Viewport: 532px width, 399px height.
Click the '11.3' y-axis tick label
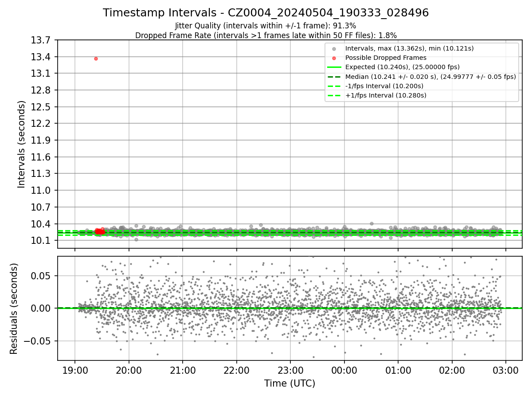(41, 174)
